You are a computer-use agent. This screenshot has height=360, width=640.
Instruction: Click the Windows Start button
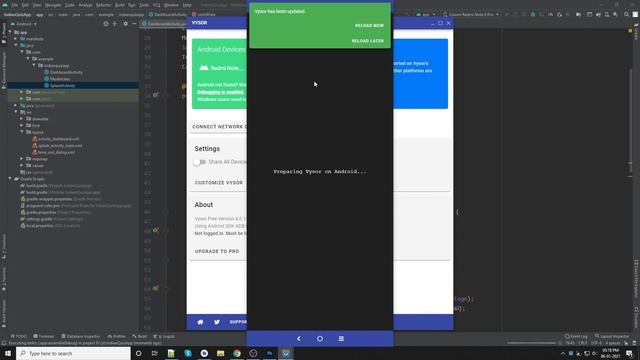click(x=8, y=353)
